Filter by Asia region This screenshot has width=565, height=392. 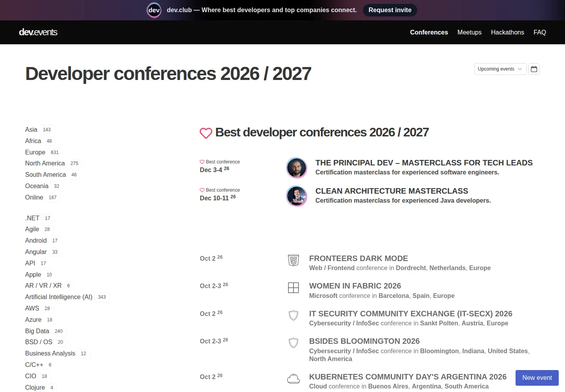[x=31, y=129]
